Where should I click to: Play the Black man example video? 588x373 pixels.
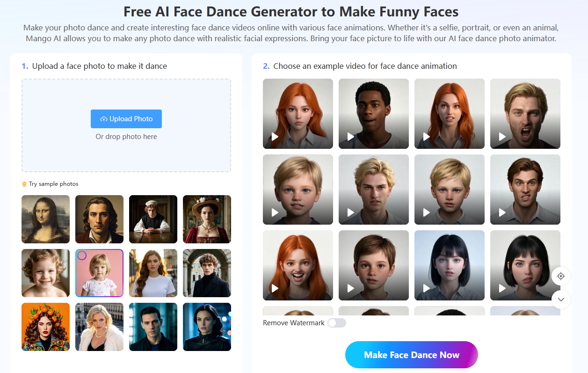click(374, 114)
